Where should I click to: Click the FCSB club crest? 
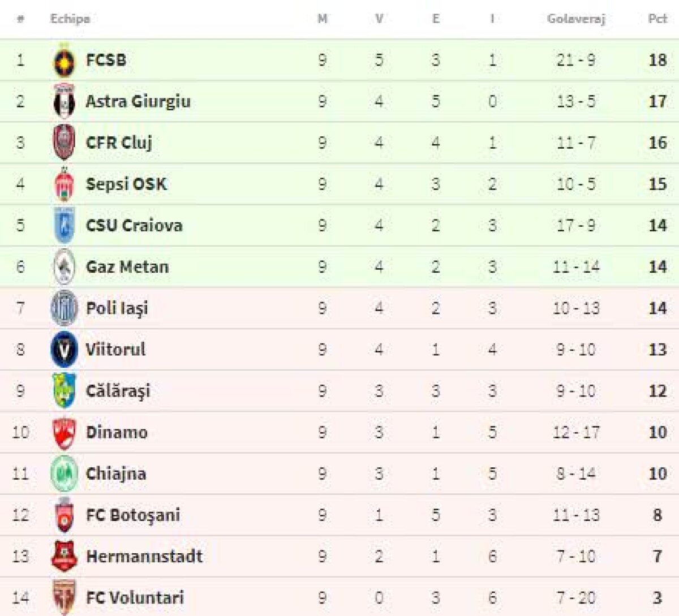click(64, 61)
